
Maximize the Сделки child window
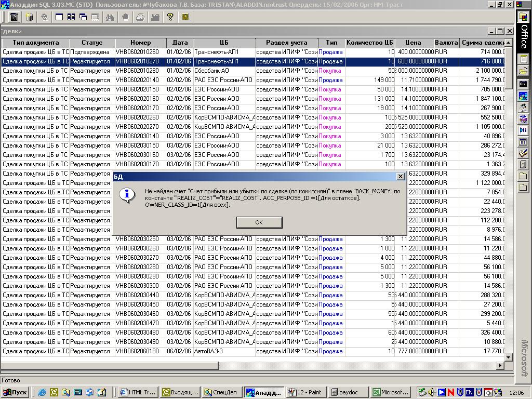tap(500, 31)
